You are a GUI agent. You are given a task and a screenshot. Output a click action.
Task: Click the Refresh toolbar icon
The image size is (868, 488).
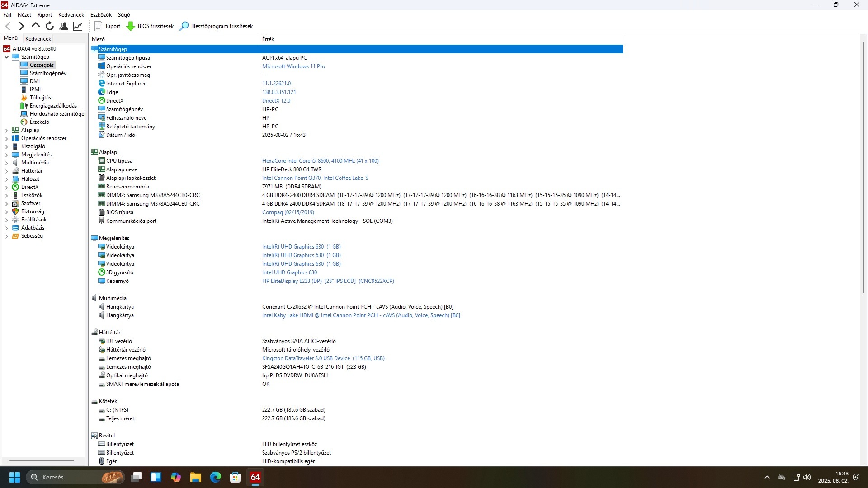pyautogui.click(x=50, y=26)
